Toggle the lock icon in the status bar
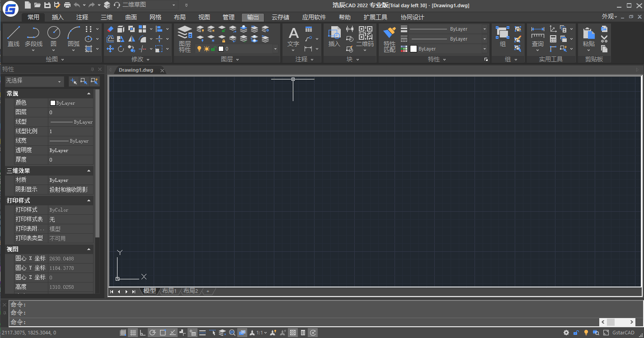 [x=576, y=333]
